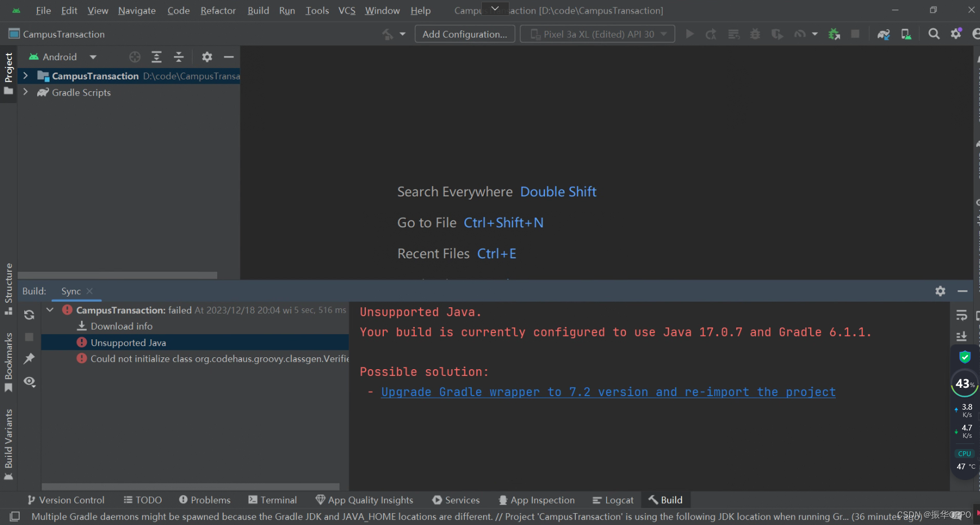Image resolution: width=980 pixels, height=525 pixels.
Task: Click Select Opened File target icon
Action: [x=135, y=57]
